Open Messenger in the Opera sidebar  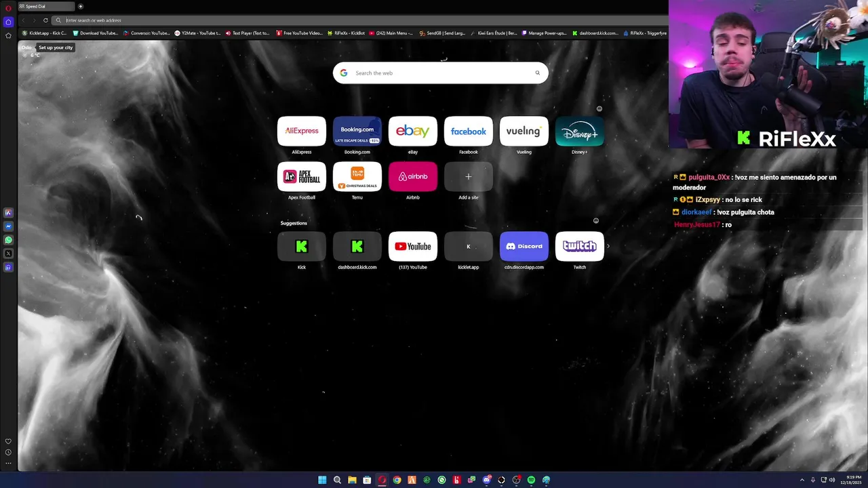coord(8,226)
